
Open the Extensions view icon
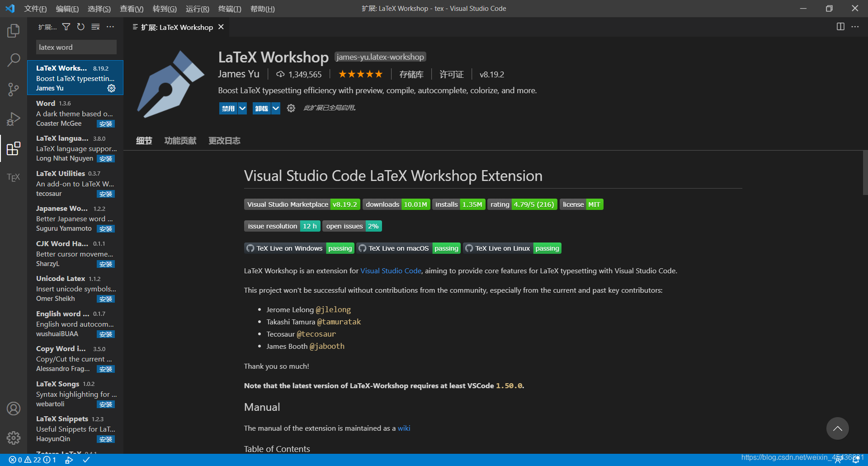click(14, 148)
